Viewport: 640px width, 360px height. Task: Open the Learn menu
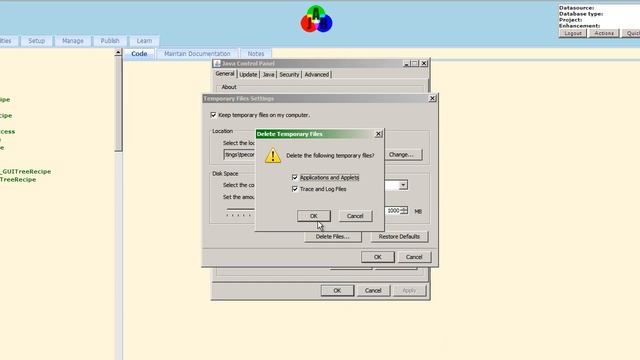[144, 41]
